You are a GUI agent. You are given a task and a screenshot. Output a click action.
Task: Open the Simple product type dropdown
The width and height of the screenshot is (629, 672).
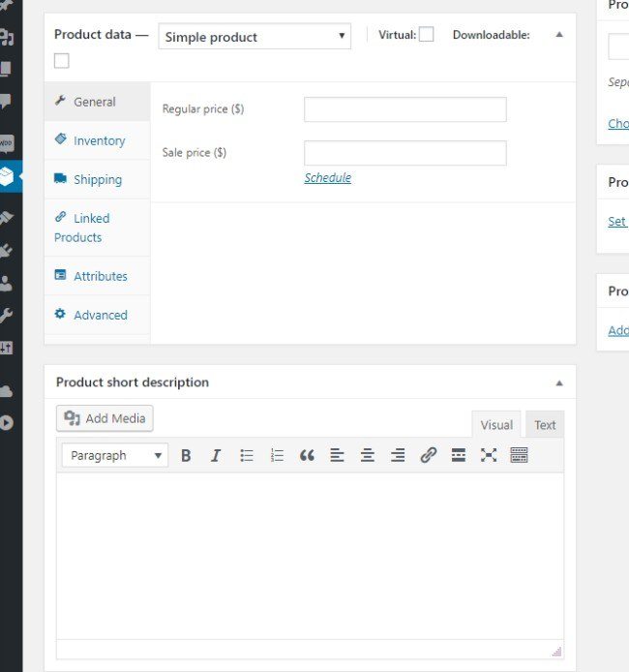pos(254,37)
